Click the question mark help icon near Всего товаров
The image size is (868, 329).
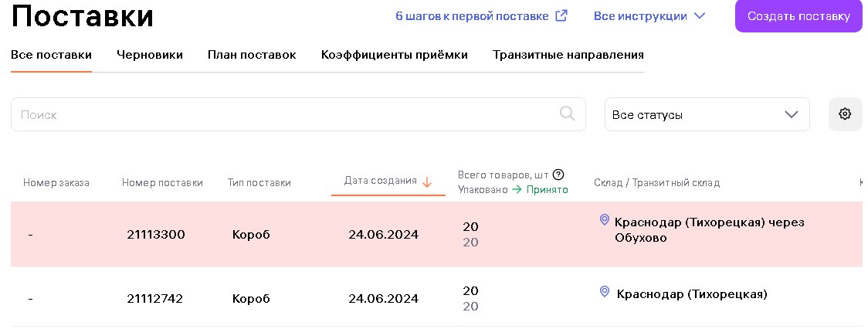point(558,175)
